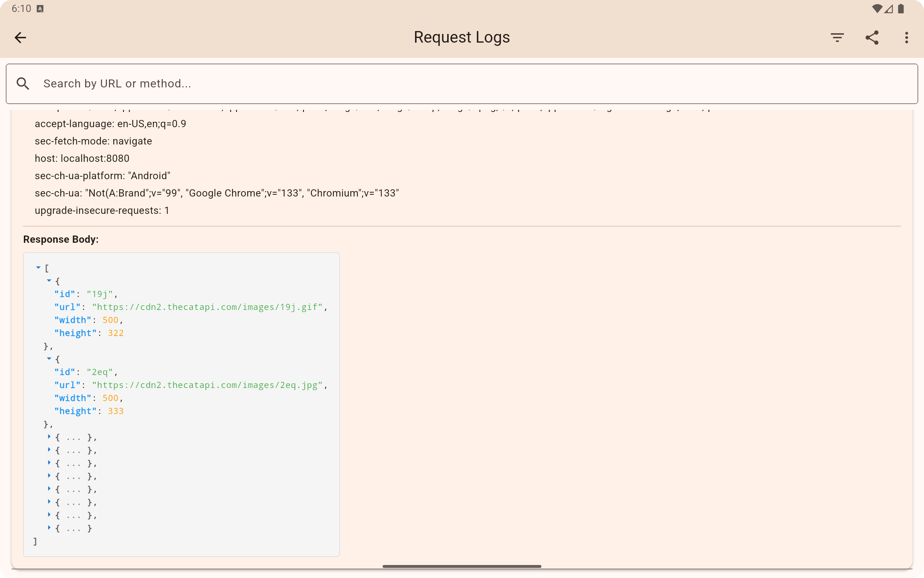Expand the first collapsed JSON object
Viewport: 924px width, 578px height.
click(x=49, y=436)
